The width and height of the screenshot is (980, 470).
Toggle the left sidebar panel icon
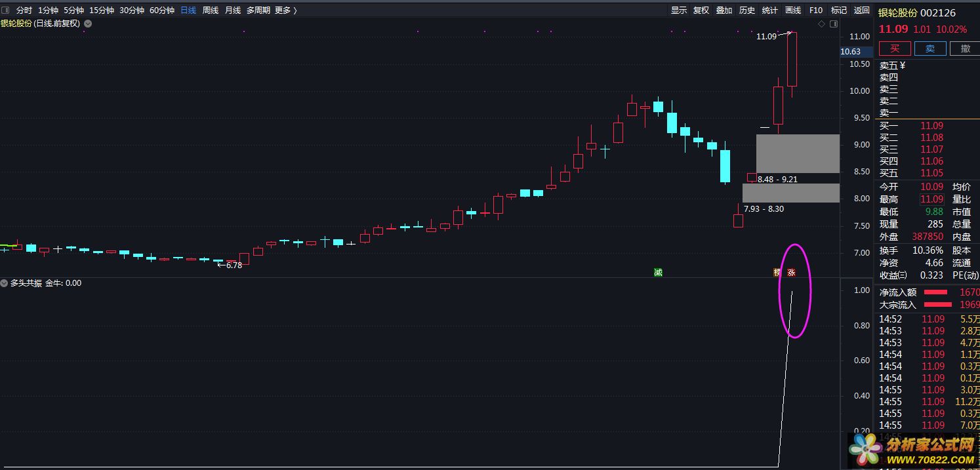coord(6,10)
